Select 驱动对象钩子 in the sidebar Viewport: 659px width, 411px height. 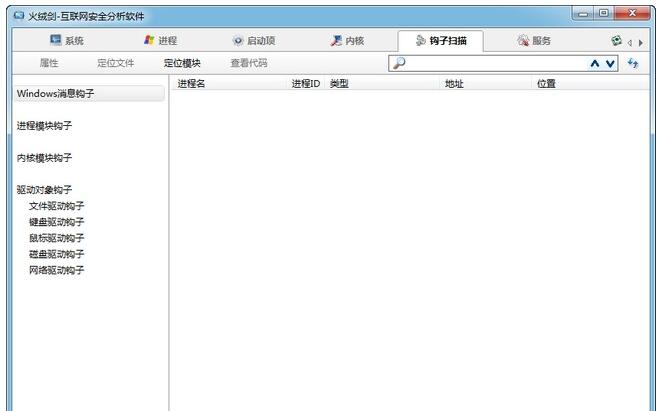point(44,190)
